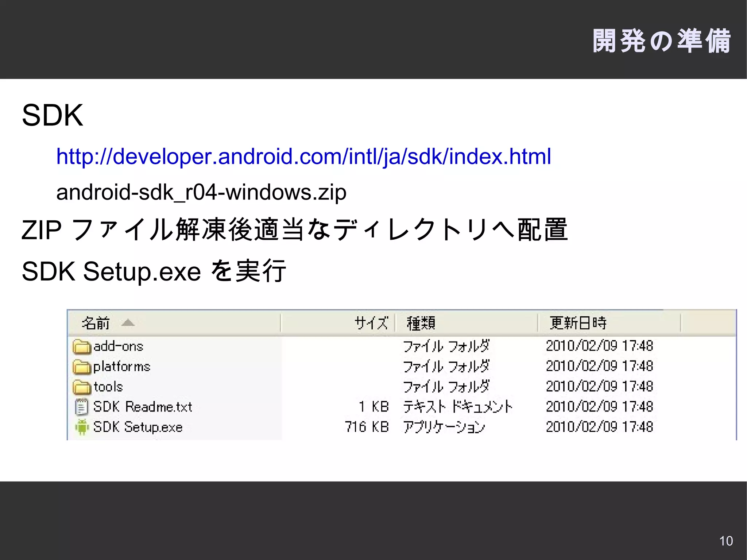Click the android-sdk_r04-windows.zip text
This screenshot has width=747, height=560.
(201, 193)
